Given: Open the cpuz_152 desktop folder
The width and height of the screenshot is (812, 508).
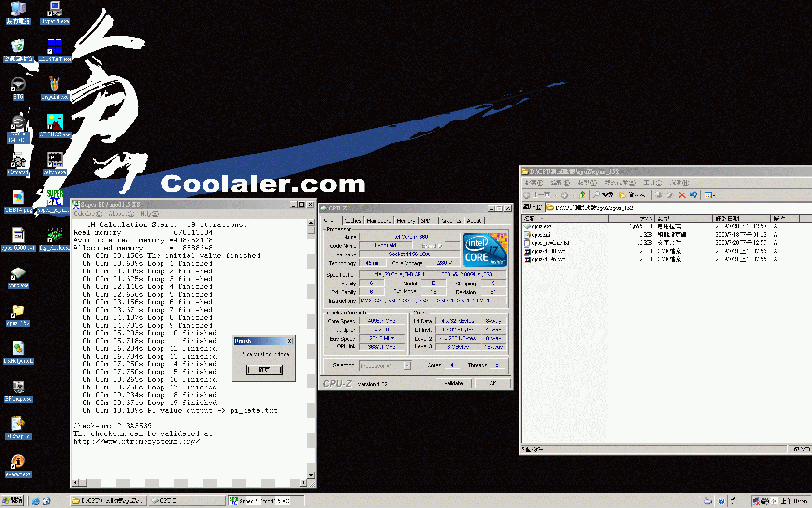Looking at the screenshot, I should [x=18, y=314].
